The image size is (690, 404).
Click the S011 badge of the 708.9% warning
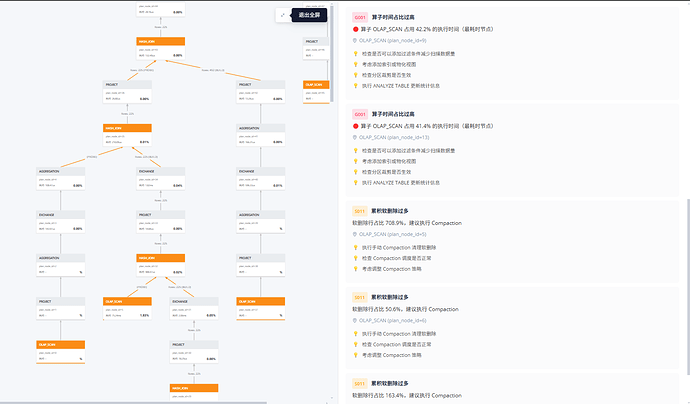coord(360,211)
